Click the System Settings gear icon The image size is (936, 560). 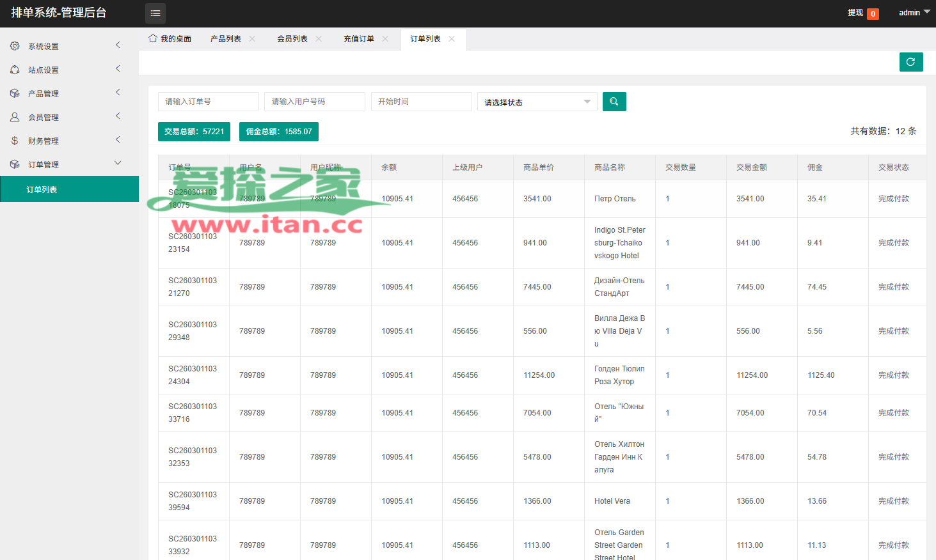coord(15,46)
